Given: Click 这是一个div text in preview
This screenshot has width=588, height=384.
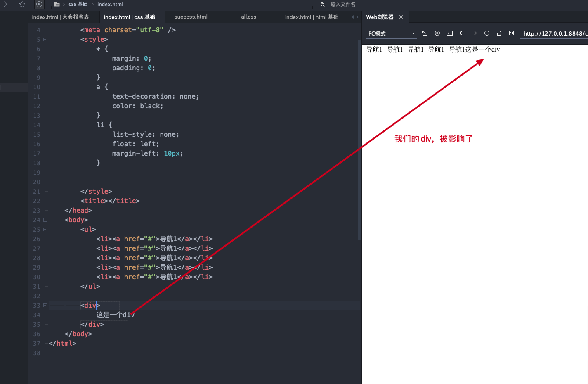Looking at the screenshot, I should coord(482,50).
